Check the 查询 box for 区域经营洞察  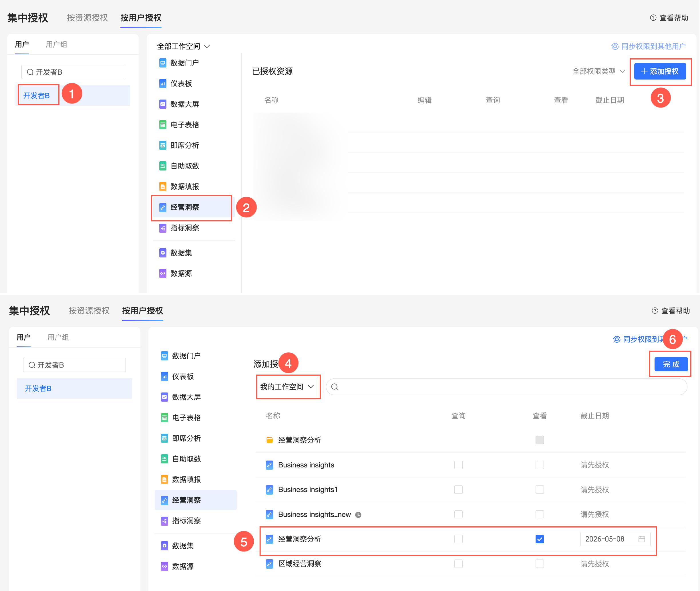(458, 564)
